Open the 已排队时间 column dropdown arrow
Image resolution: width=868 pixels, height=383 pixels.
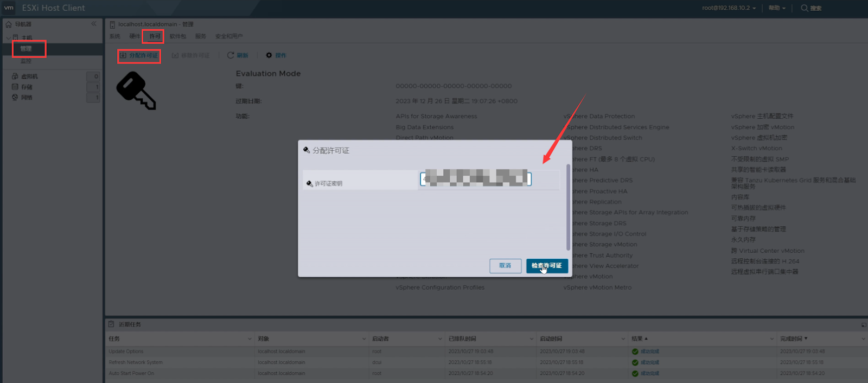532,339
